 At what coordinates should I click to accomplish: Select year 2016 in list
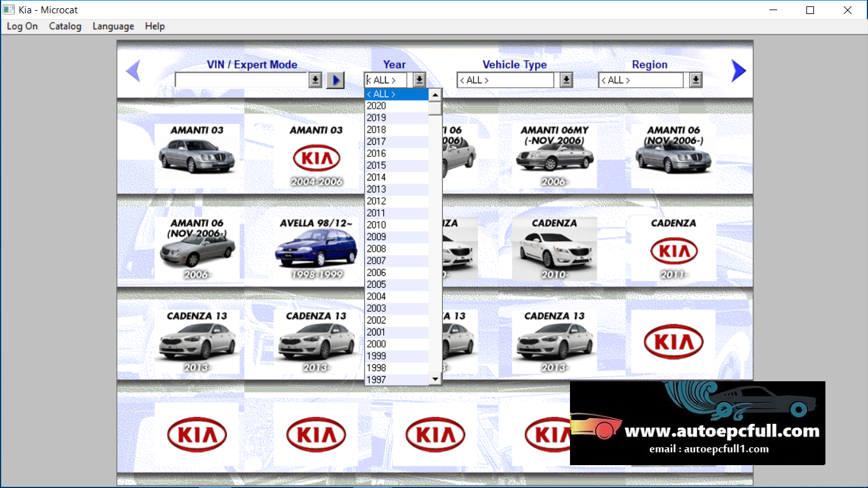pos(397,154)
